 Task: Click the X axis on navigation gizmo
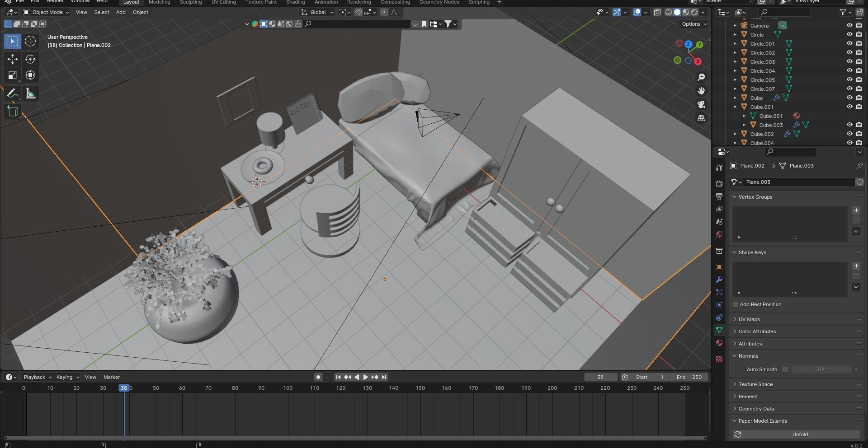[x=698, y=61]
